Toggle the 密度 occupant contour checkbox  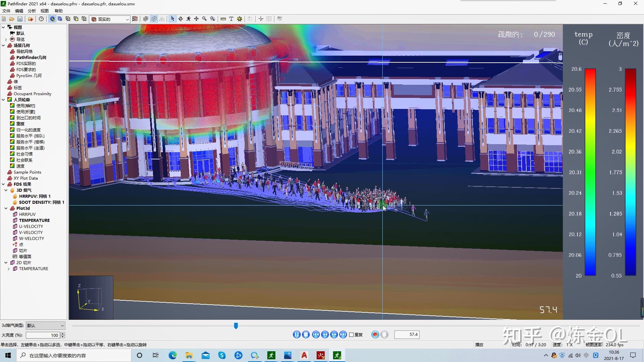coord(12,124)
